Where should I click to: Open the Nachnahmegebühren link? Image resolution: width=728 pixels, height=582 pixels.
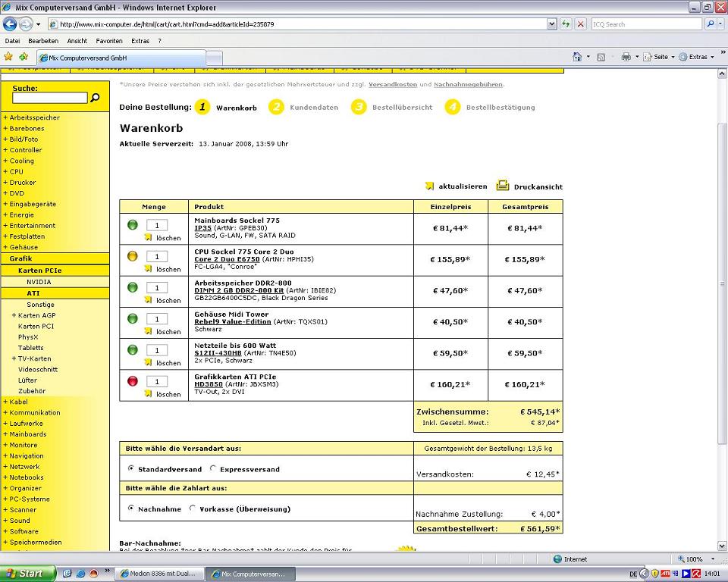tap(468, 84)
